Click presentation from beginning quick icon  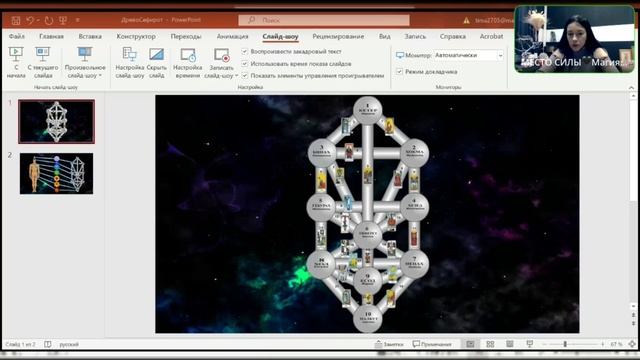63,20
